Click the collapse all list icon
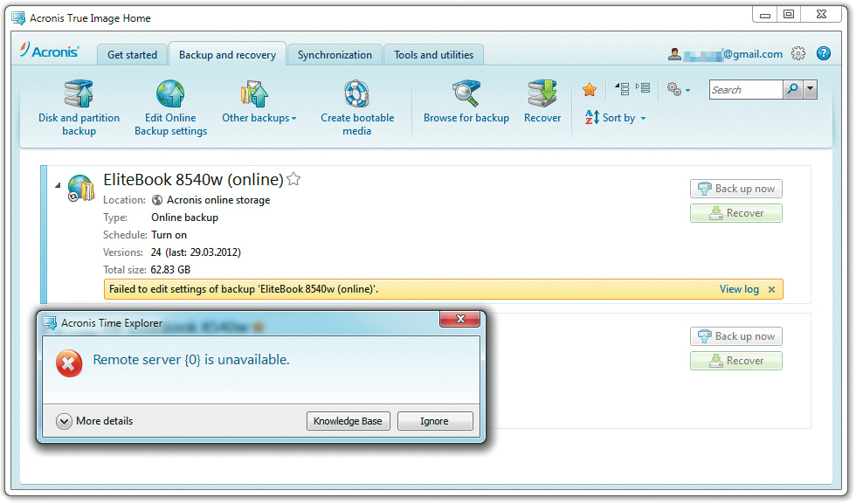 (x=622, y=88)
